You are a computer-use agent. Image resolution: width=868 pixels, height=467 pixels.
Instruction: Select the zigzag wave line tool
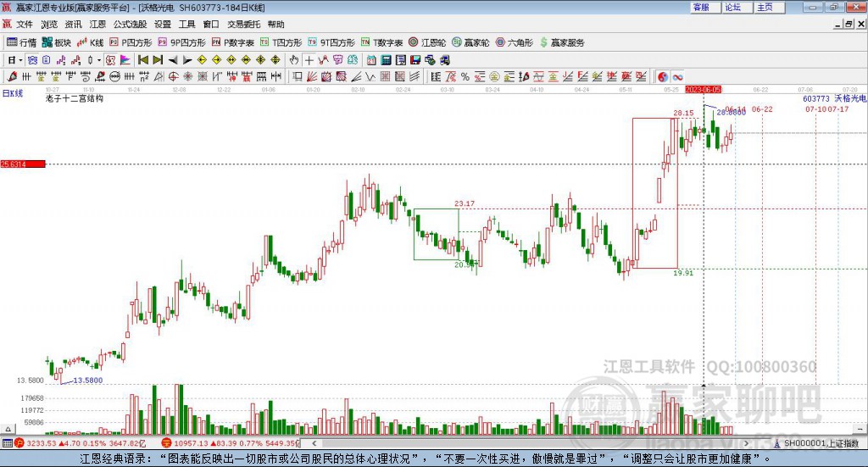tap(370, 77)
